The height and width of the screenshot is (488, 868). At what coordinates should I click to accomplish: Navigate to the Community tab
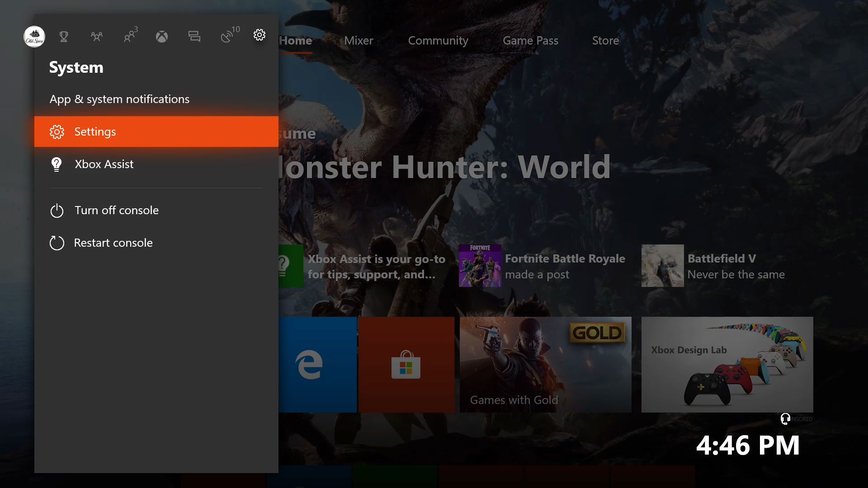(438, 40)
